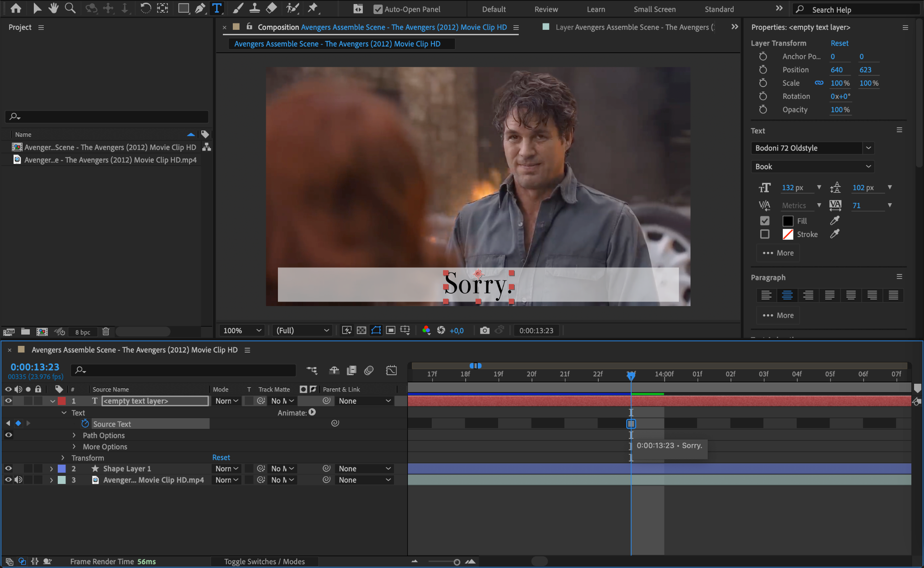The height and width of the screenshot is (568, 924).
Task: Open the 100% magnification dropdown
Action: coord(242,331)
